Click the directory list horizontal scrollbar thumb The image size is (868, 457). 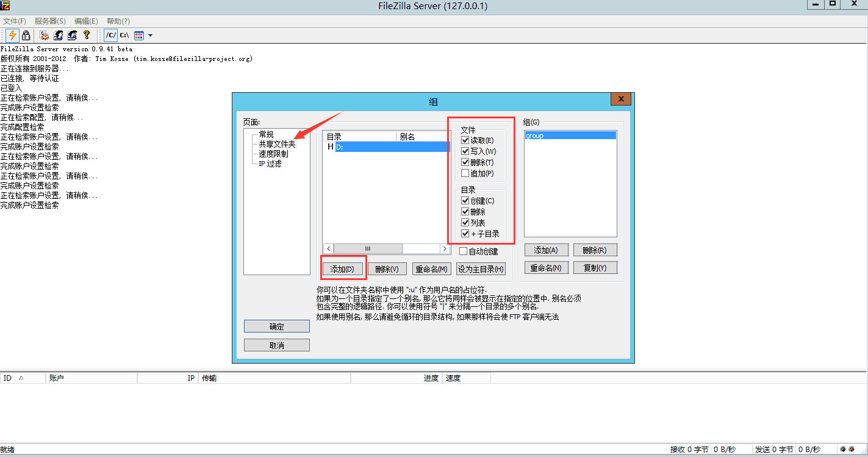(x=368, y=249)
